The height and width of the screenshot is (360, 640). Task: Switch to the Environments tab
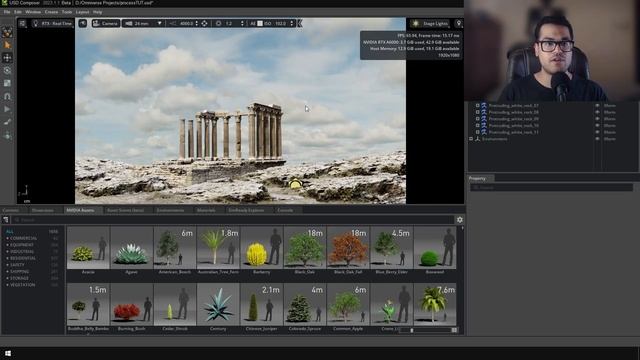[x=170, y=210]
